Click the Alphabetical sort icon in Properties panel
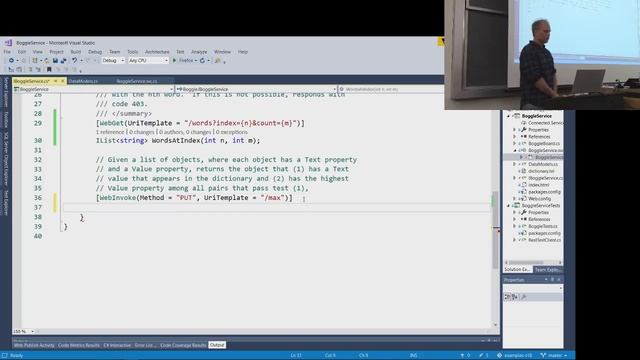The height and width of the screenshot is (360, 640). pos(515,297)
